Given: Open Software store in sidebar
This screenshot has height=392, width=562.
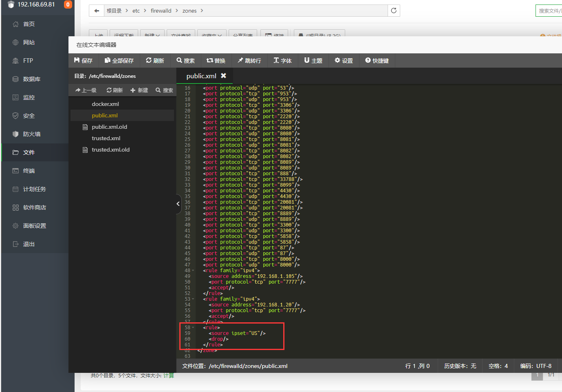Looking at the screenshot, I should (x=35, y=207).
